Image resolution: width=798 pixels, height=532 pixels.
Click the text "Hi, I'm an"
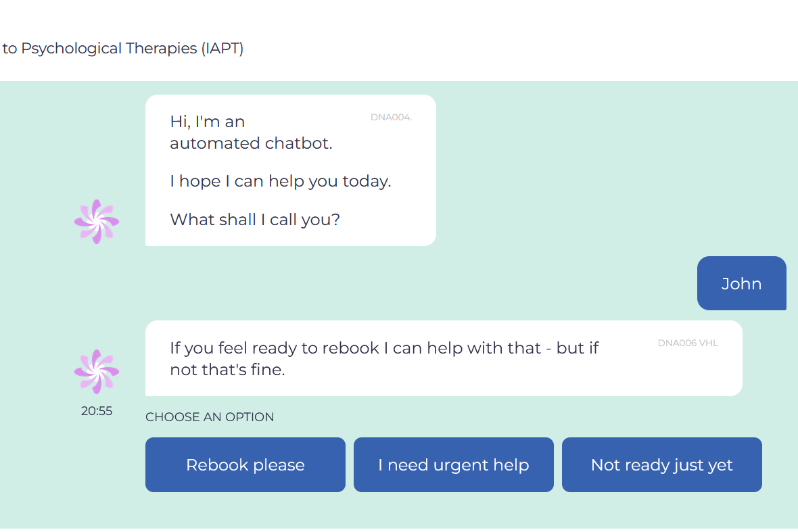click(207, 122)
